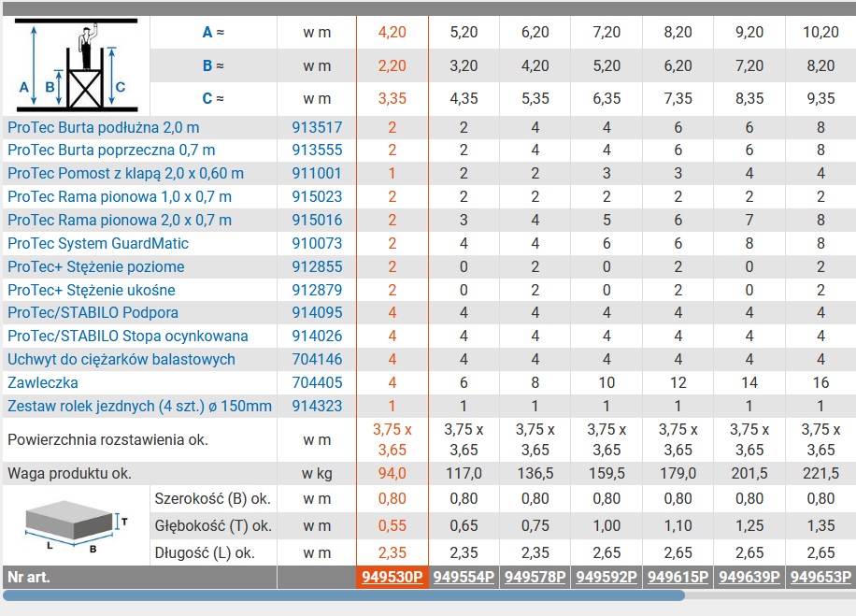Screen dimensions: 856x616
Task: Click the 117,0 weight value
Action: tap(464, 474)
